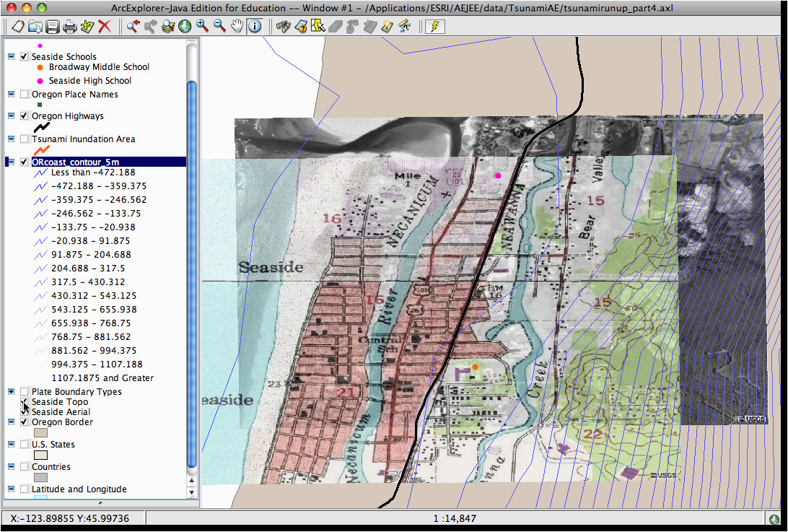Viewport: 788px width, 532px height.
Task: Select the Zoom In magnifier tool
Action: coord(202,26)
